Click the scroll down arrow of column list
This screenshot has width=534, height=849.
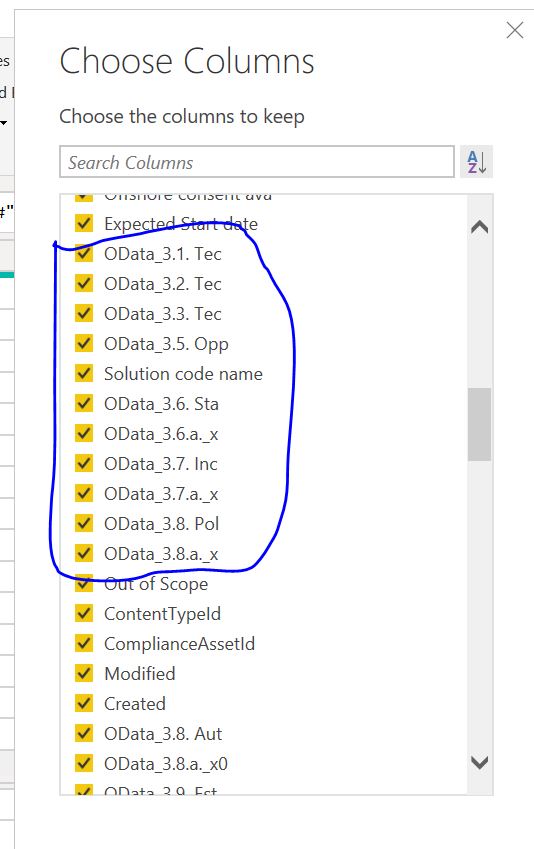pyautogui.click(x=480, y=762)
